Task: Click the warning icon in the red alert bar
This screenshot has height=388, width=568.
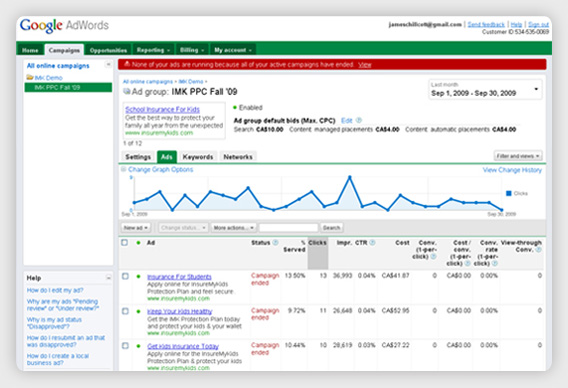Action: coord(127,64)
